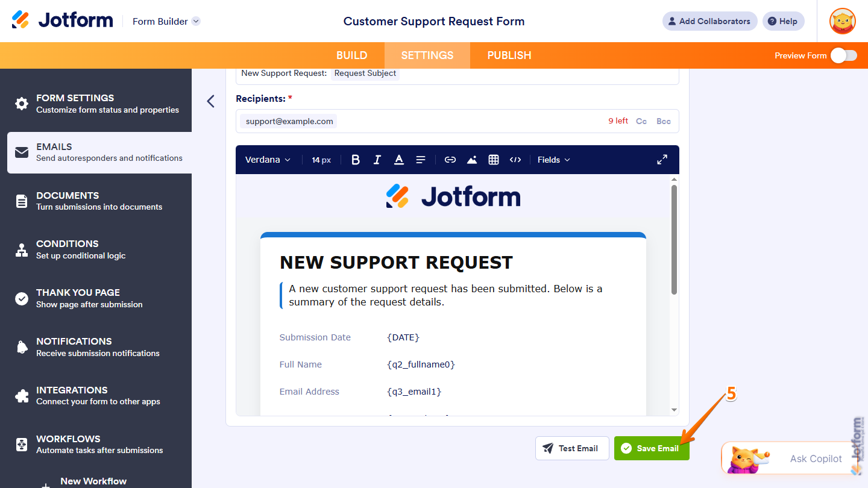Click the insert image icon
The height and width of the screenshot is (488, 868).
(472, 160)
